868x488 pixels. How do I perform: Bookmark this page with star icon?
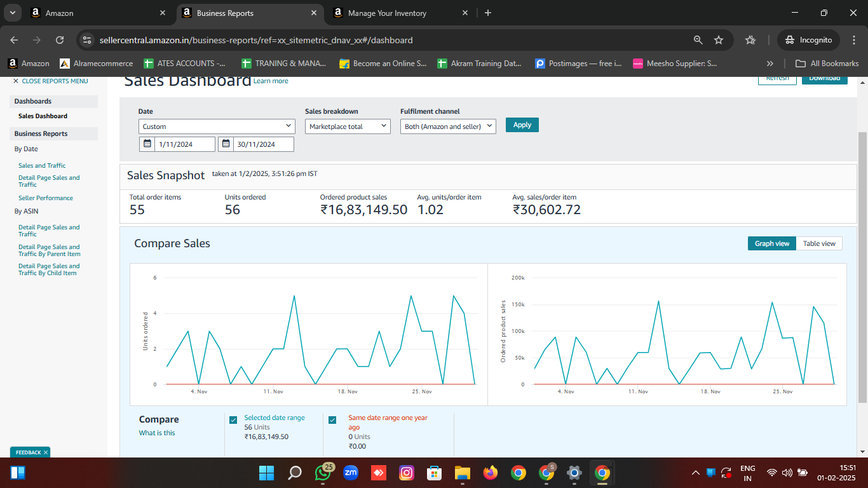coord(719,40)
